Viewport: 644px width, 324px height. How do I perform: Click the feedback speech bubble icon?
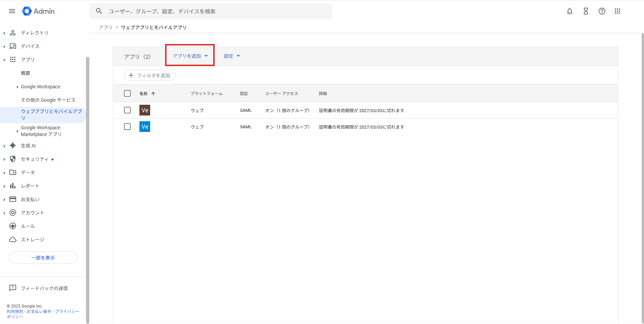pos(13,288)
